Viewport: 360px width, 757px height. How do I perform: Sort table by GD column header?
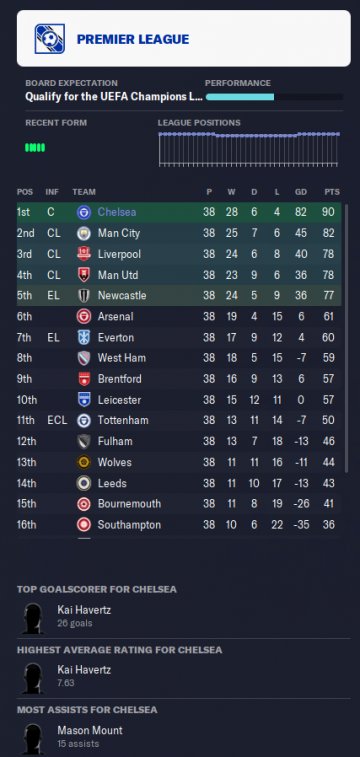pos(301,192)
